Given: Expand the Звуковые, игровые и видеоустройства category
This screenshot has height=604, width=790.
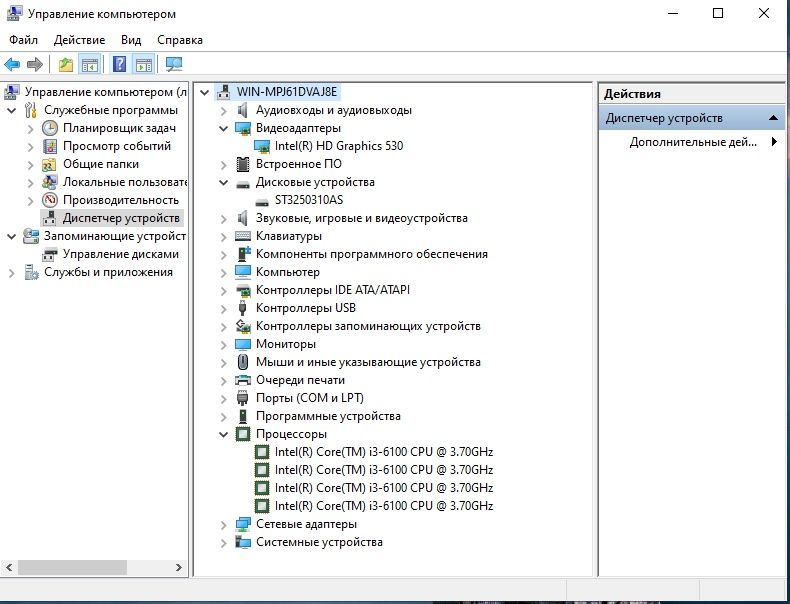Looking at the screenshot, I should click(x=224, y=219).
